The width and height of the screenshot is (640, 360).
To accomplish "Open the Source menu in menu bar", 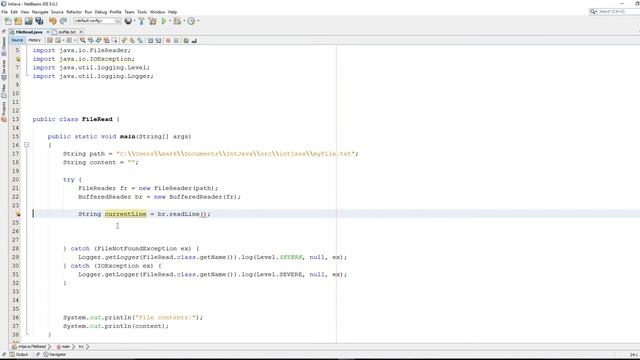I will (x=57, y=12).
